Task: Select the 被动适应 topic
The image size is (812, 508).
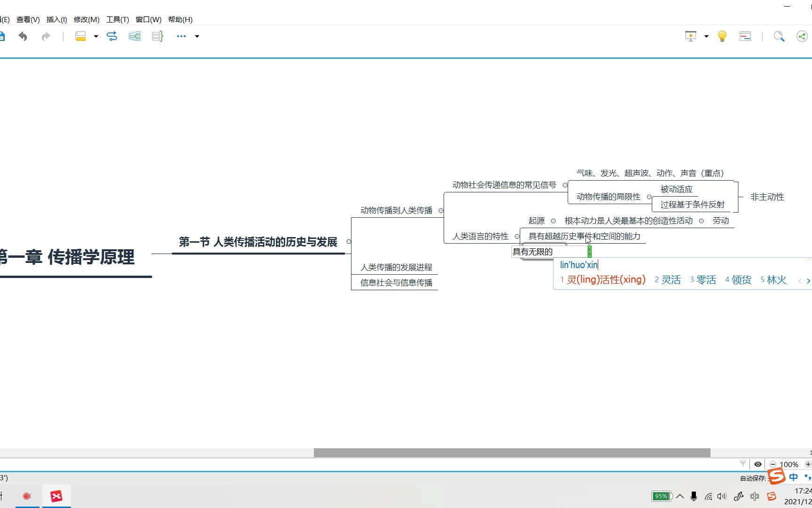Action: [x=677, y=189]
